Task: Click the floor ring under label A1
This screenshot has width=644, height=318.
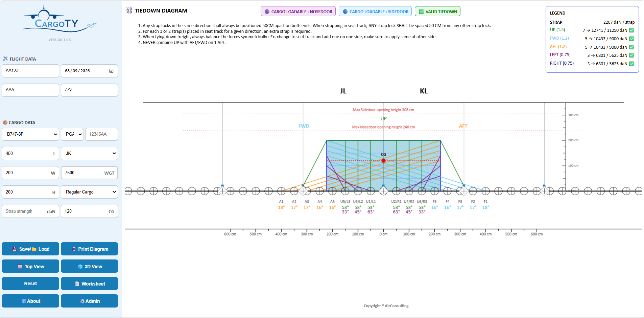Action: tap(281, 191)
